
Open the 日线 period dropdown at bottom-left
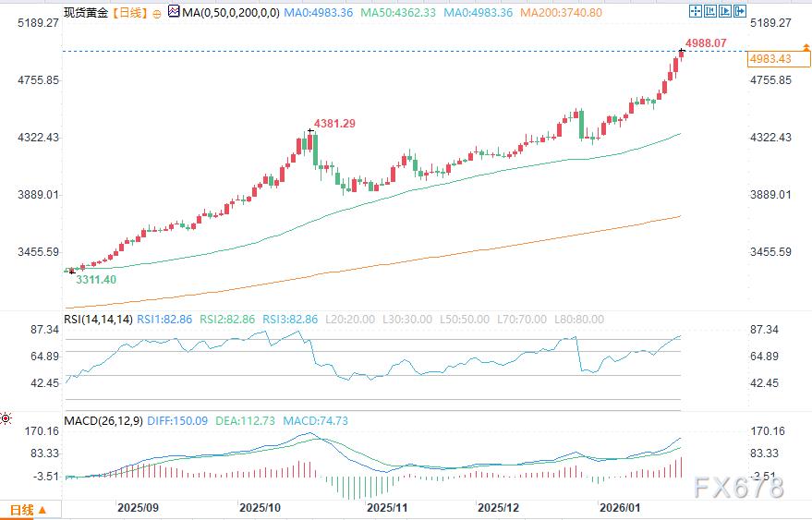(x=27, y=510)
